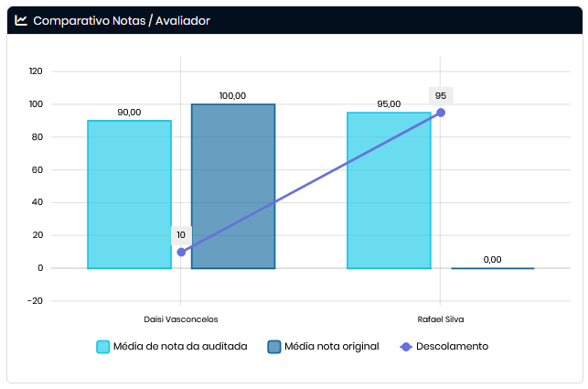Click the 0,00 data label

[x=493, y=260]
